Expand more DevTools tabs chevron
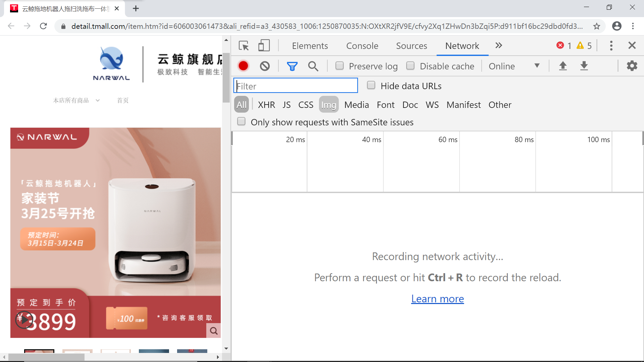The width and height of the screenshot is (644, 362). pos(499,46)
